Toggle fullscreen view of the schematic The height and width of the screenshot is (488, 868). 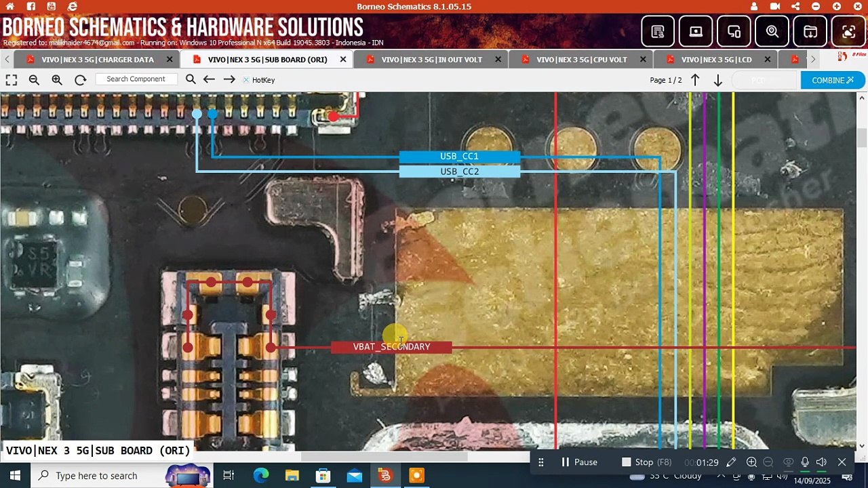pyautogui.click(x=12, y=80)
